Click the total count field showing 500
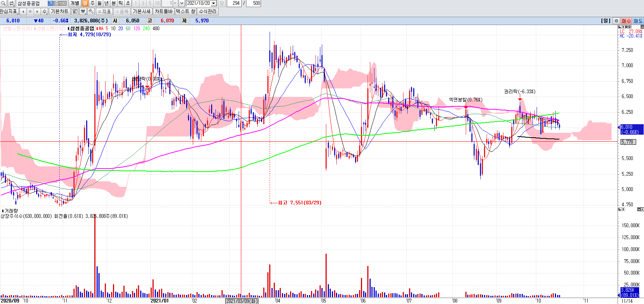644x304 pixels. pyautogui.click(x=254, y=3)
